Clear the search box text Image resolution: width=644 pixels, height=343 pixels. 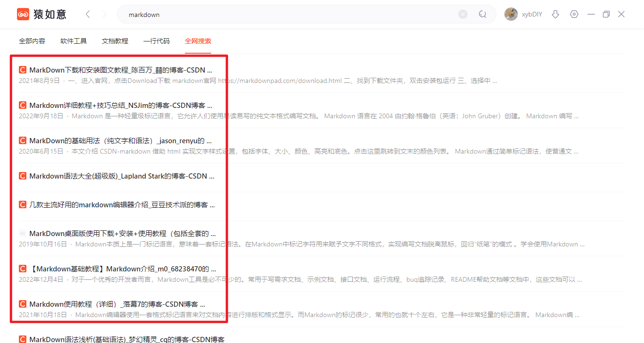pyautogui.click(x=463, y=14)
